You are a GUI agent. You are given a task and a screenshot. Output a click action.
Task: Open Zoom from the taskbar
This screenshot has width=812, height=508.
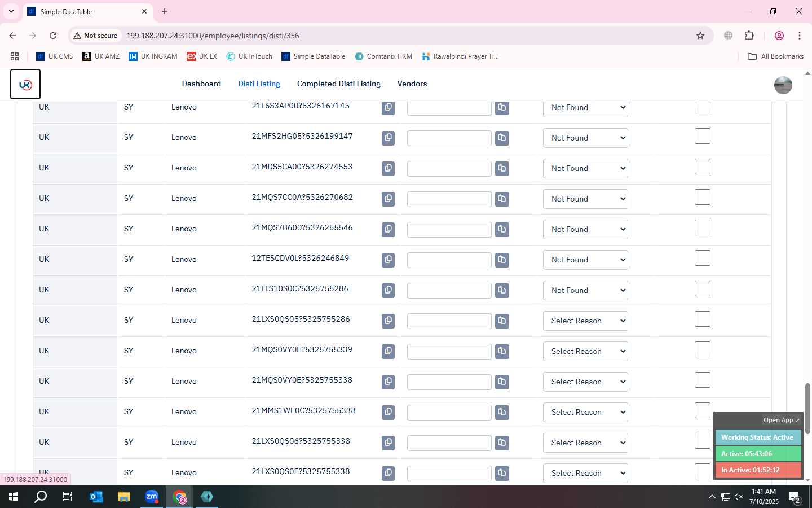(152, 497)
